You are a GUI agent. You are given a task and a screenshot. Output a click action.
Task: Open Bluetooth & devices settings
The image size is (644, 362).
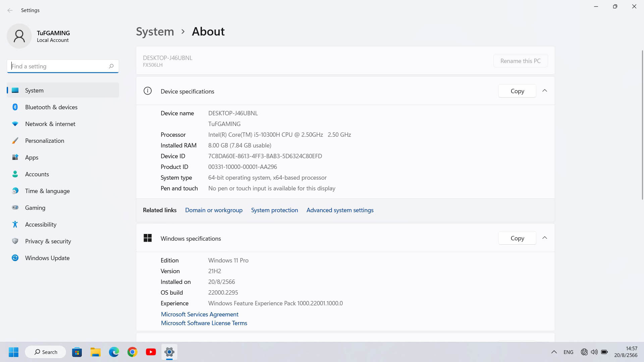coord(63,107)
